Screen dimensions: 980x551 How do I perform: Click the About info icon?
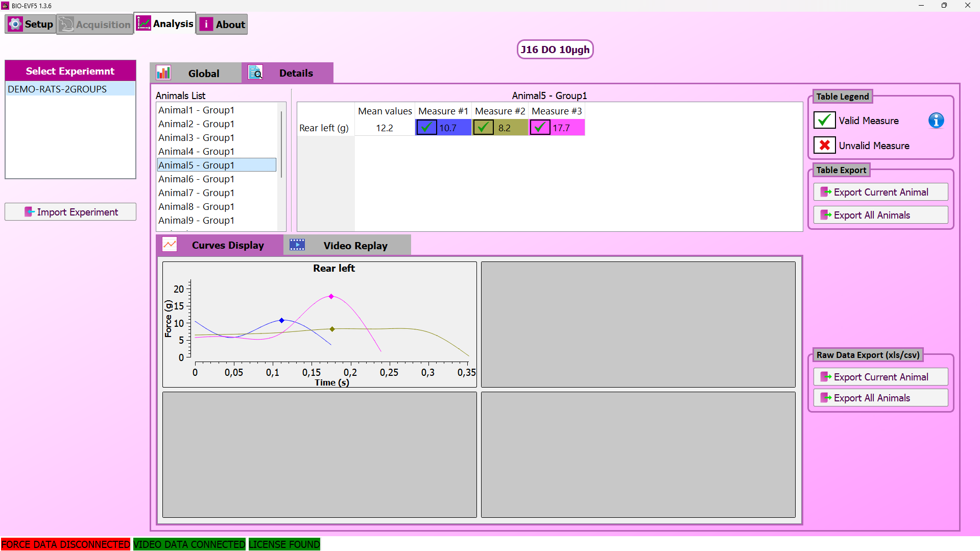(x=206, y=24)
